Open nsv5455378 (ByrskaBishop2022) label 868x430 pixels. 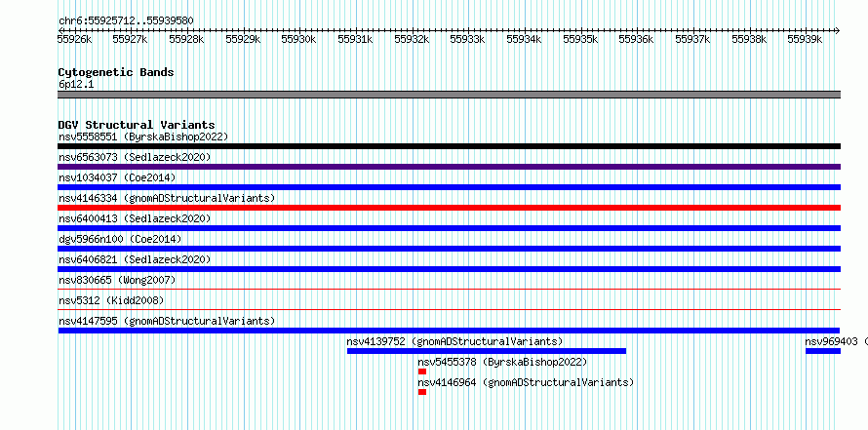pyautogui.click(x=502, y=362)
